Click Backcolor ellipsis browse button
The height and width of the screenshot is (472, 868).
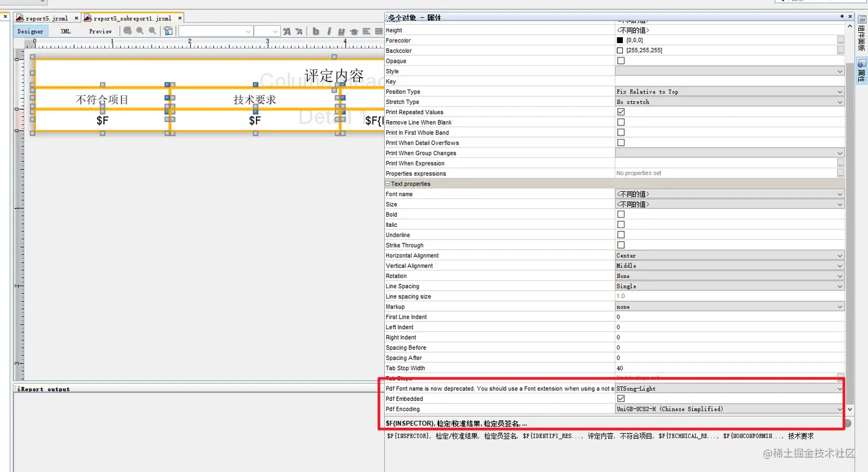coord(840,51)
